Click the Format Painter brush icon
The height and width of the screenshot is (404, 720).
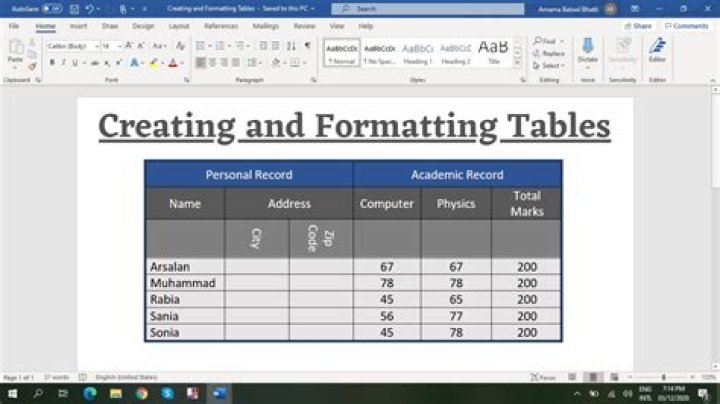click(32, 67)
